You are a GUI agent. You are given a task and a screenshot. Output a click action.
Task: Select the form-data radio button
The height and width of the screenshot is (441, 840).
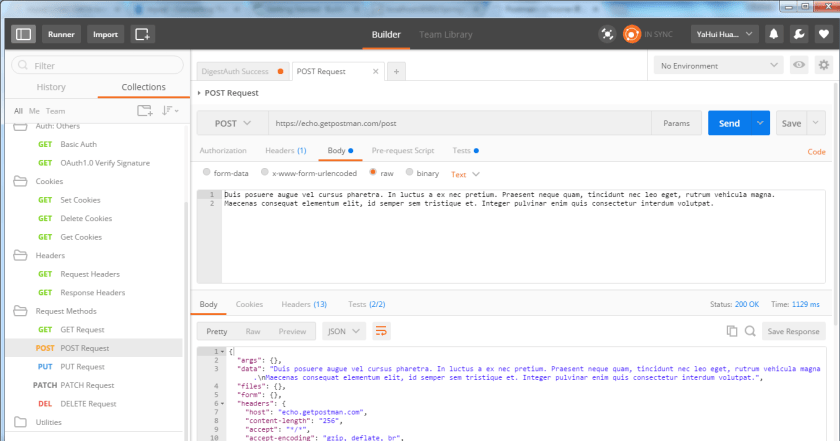point(205,173)
